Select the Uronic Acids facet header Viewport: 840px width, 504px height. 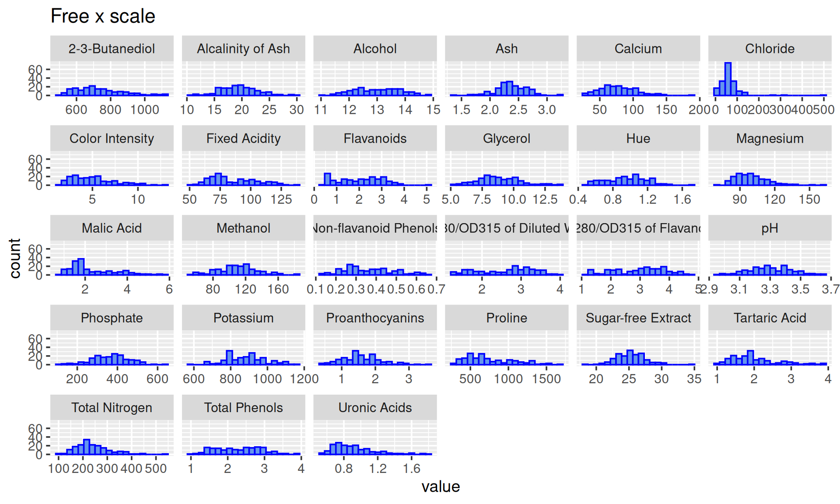[x=375, y=407]
